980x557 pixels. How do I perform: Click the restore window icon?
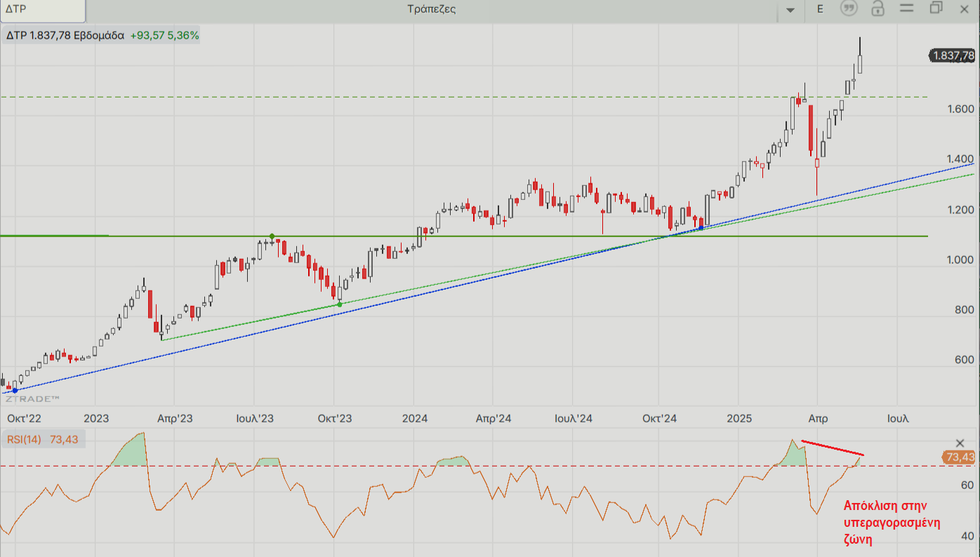click(936, 8)
